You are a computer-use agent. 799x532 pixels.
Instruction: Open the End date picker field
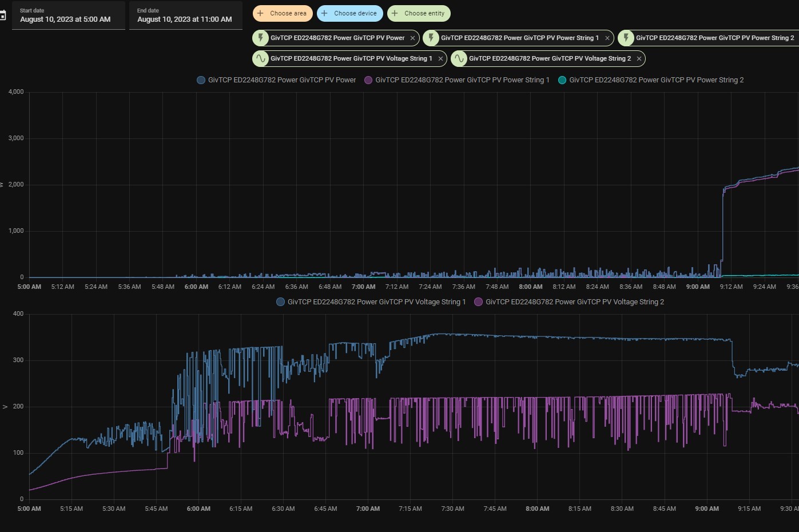coord(186,15)
